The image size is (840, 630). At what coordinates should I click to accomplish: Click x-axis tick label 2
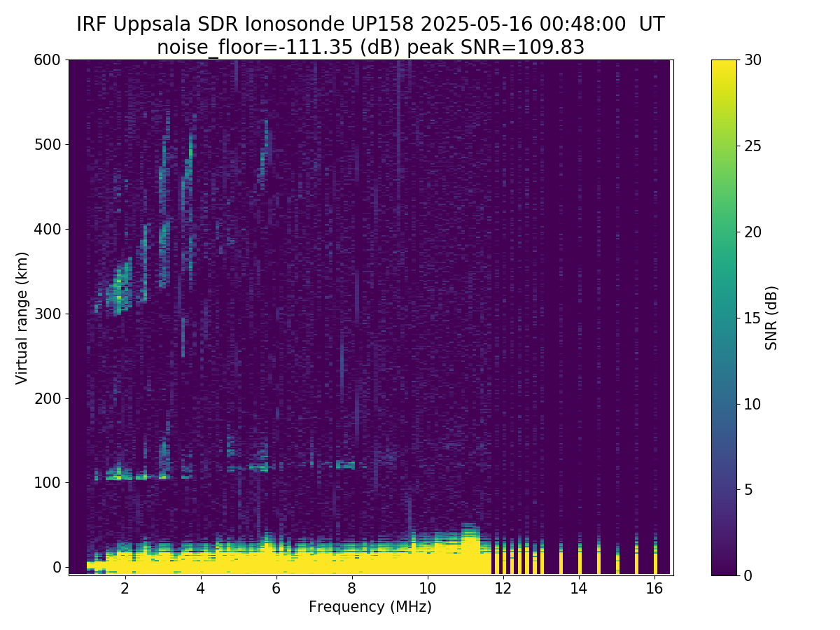[125, 589]
